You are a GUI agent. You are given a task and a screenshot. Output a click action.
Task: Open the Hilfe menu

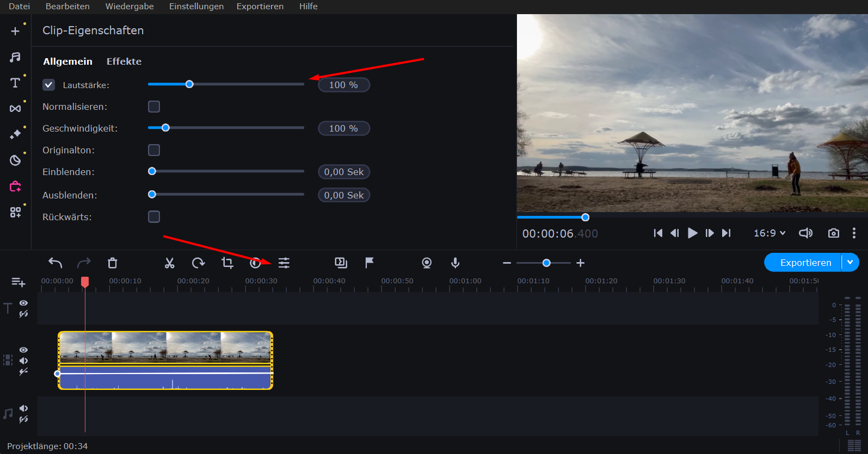tap(308, 7)
